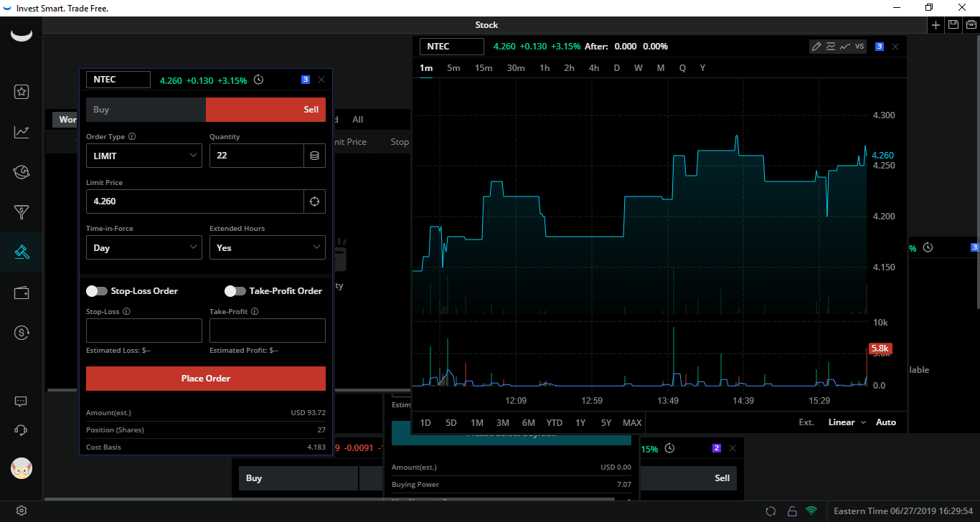
Task: Click the Buy button at the bottom
Action: coord(298,478)
